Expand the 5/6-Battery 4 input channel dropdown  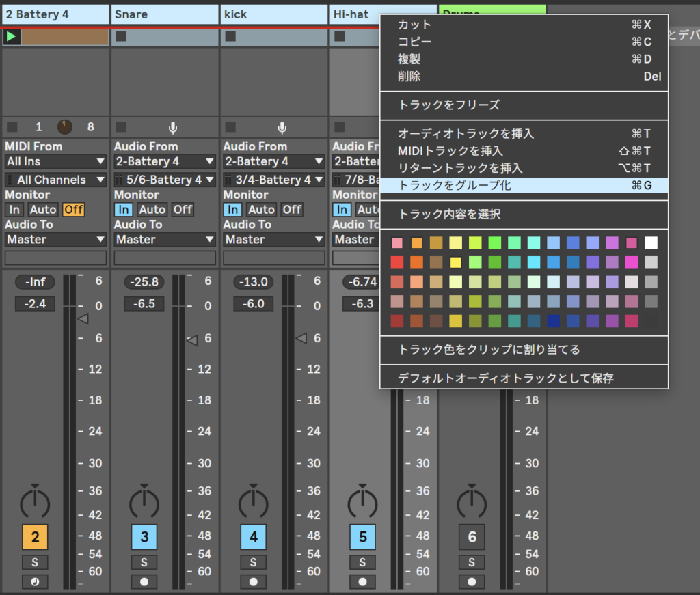165,180
